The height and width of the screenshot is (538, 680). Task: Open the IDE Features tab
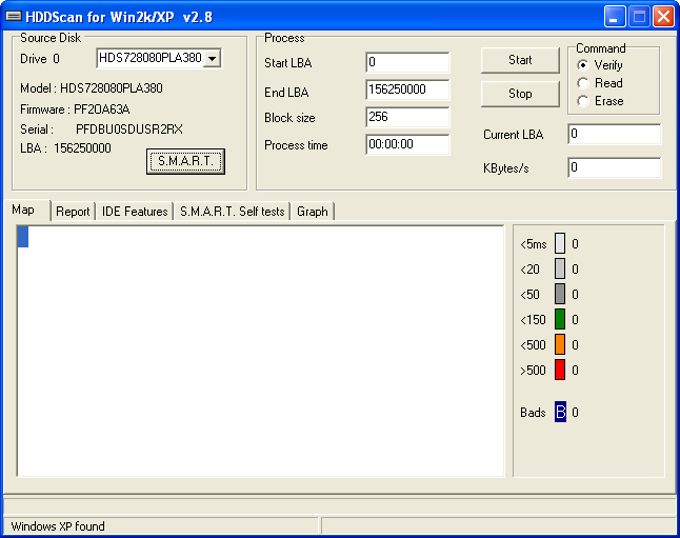134,212
